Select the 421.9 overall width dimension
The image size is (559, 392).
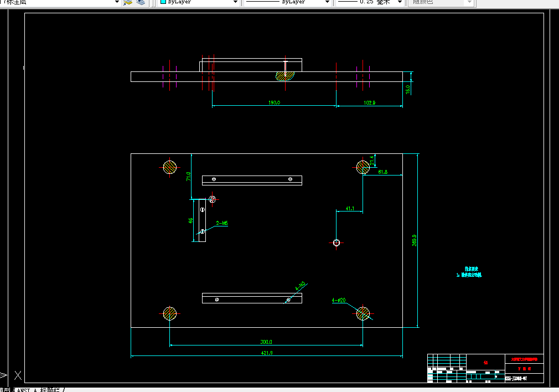[x=267, y=353]
